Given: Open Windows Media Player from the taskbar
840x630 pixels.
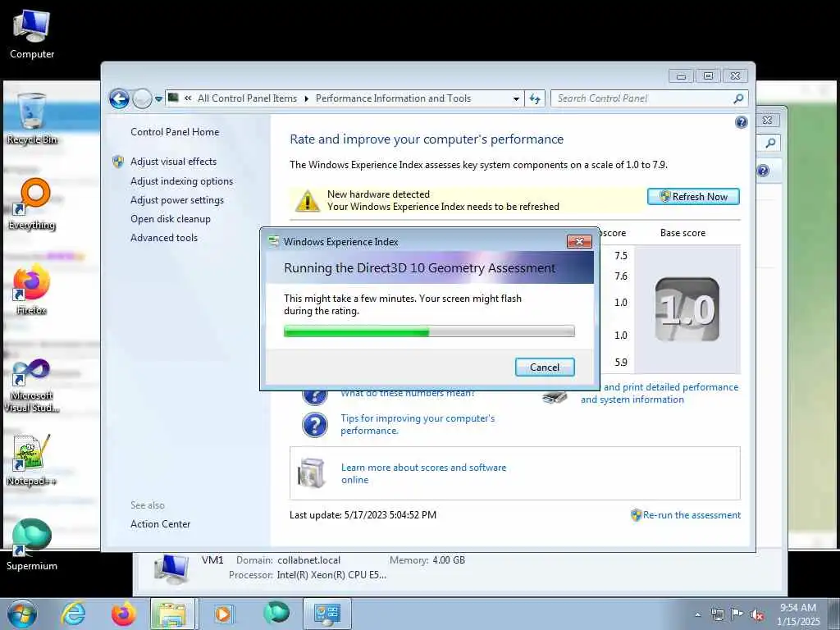Looking at the screenshot, I should click(223, 614).
